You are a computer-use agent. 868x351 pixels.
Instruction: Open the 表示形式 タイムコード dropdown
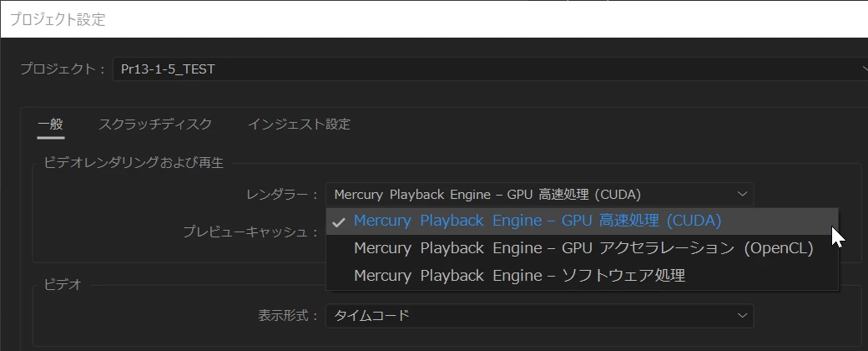click(539, 316)
